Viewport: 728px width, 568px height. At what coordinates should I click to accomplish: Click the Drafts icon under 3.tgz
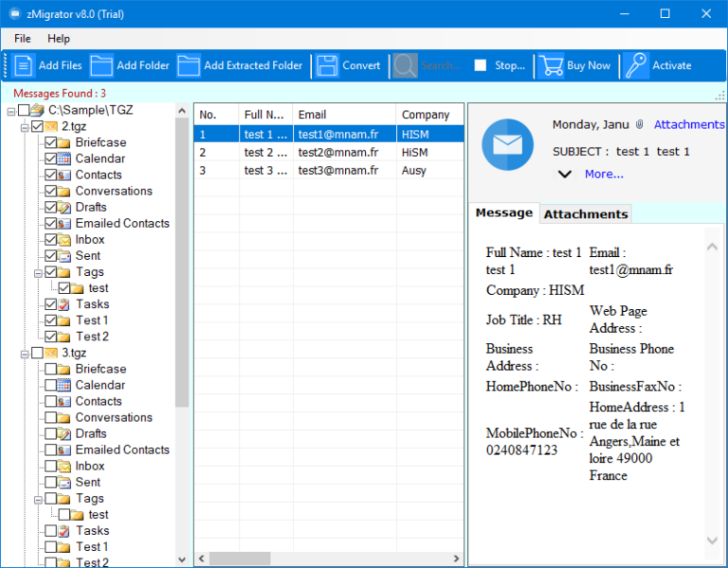[64, 433]
